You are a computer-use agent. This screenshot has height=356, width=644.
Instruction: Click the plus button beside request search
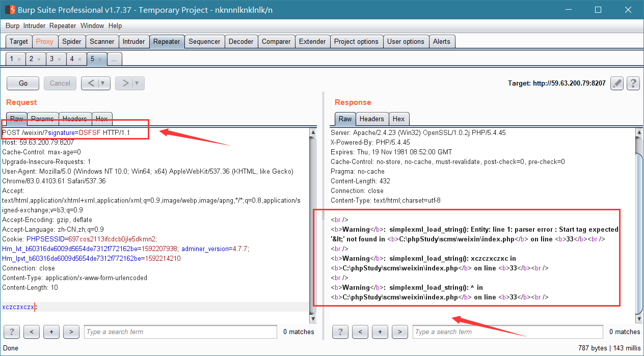tap(51, 332)
